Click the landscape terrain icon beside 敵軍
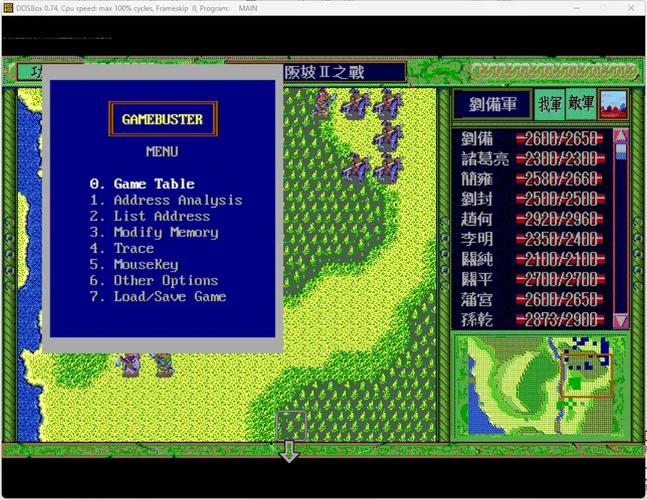 [x=613, y=103]
